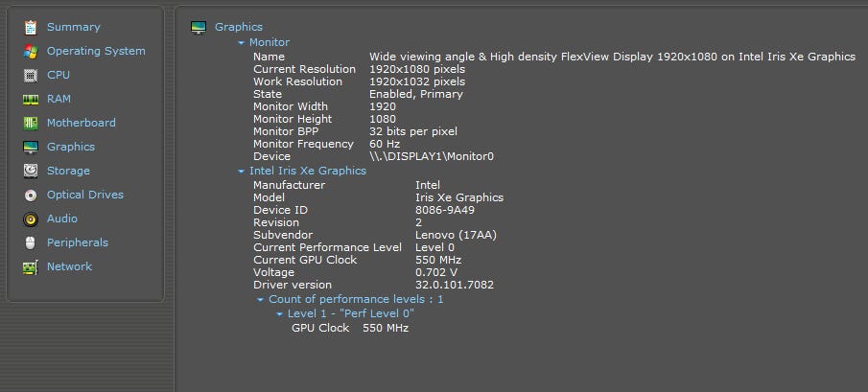
Task: Click the CPU chip icon
Action: pyautogui.click(x=31, y=75)
